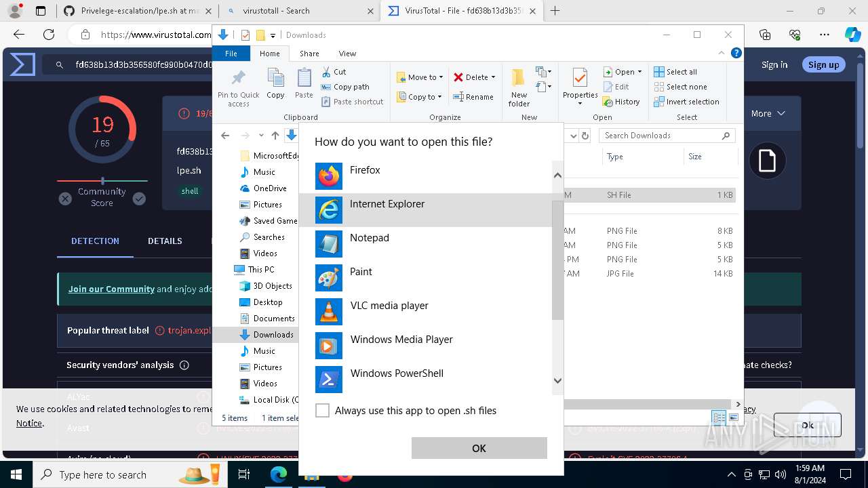Click the Properties ribbon button
Image resolution: width=868 pixels, height=488 pixels.
tap(580, 87)
